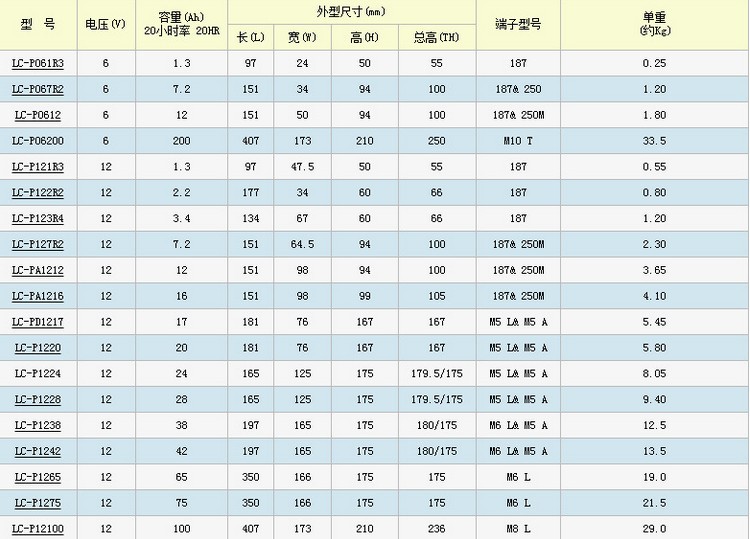Click the LC-P1224 model name cell
The image size is (750, 539).
(x=38, y=374)
